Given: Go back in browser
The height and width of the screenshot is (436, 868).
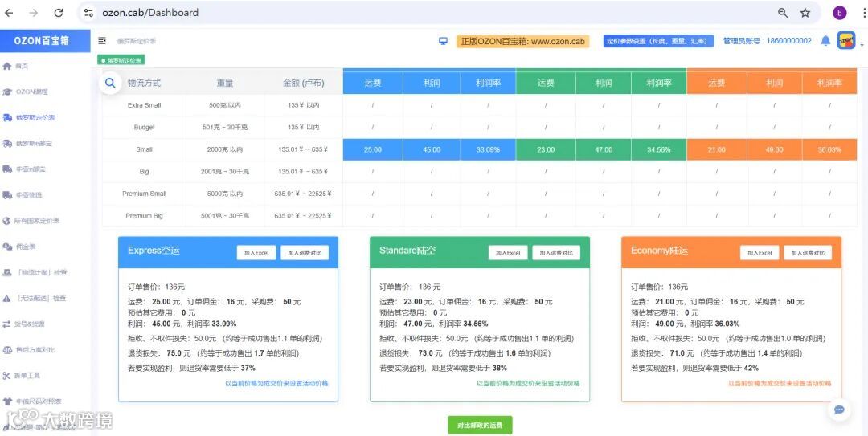Looking at the screenshot, I should tap(9, 13).
